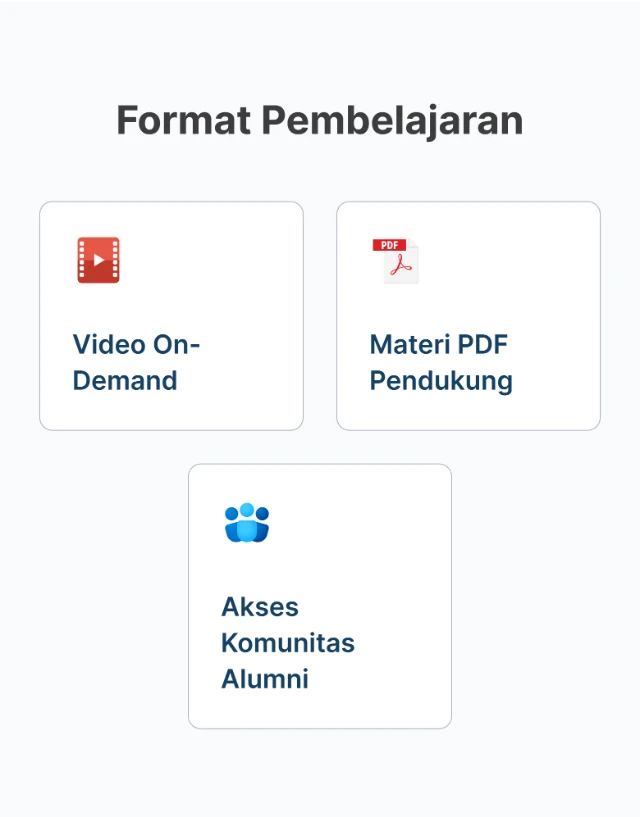Click the PDF document file icon
The width and height of the screenshot is (640, 817).
point(396,261)
